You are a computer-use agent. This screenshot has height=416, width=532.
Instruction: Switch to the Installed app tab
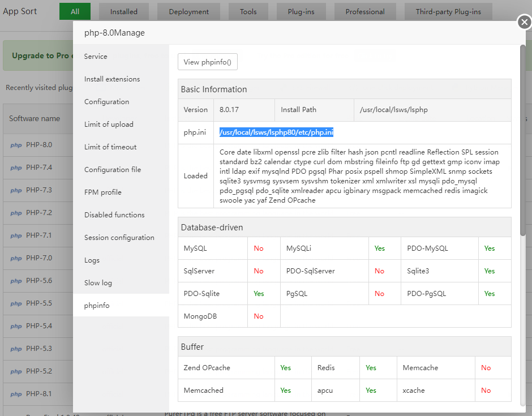coord(123,11)
